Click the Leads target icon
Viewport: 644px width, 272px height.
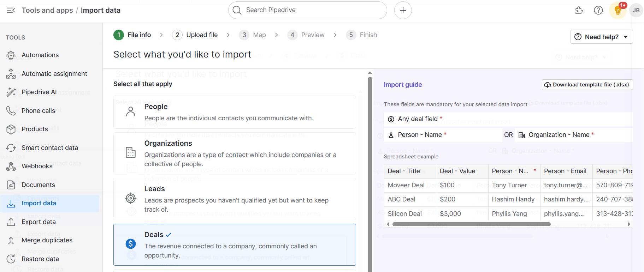point(131,198)
